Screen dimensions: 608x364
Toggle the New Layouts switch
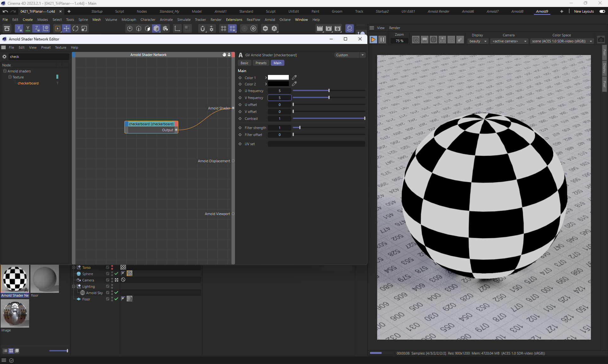coord(602,11)
